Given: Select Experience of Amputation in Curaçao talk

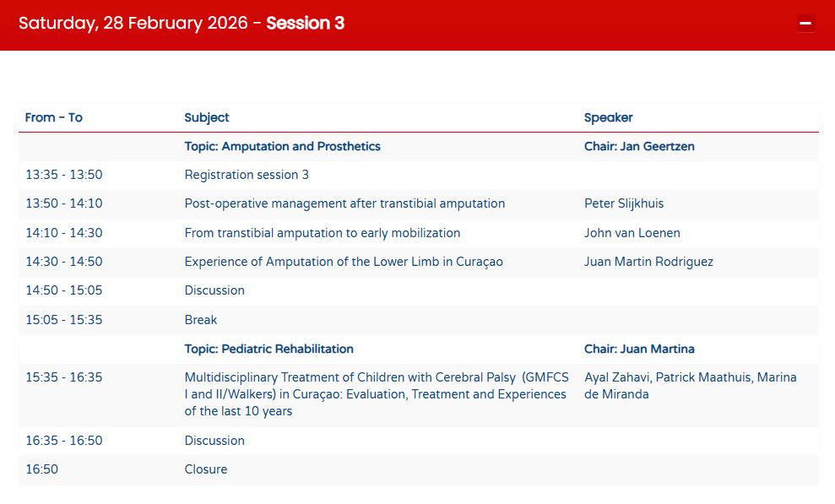Looking at the screenshot, I should point(344,262).
